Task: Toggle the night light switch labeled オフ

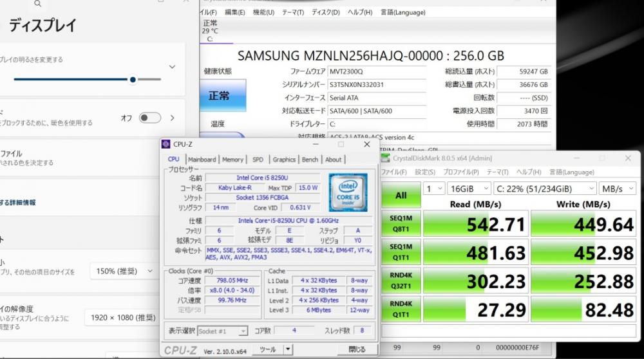Action: [150, 118]
